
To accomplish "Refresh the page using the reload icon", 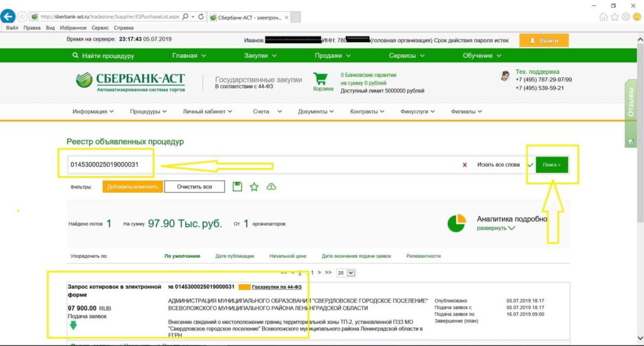I will (x=201, y=16).
